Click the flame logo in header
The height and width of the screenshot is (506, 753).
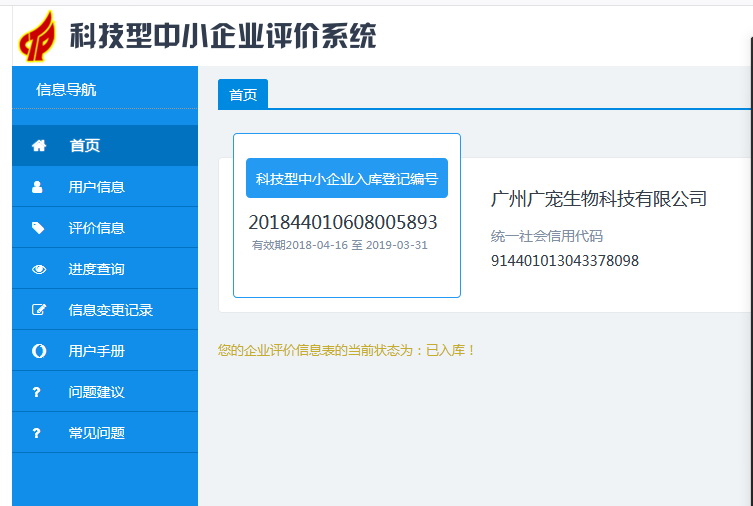[37, 36]
